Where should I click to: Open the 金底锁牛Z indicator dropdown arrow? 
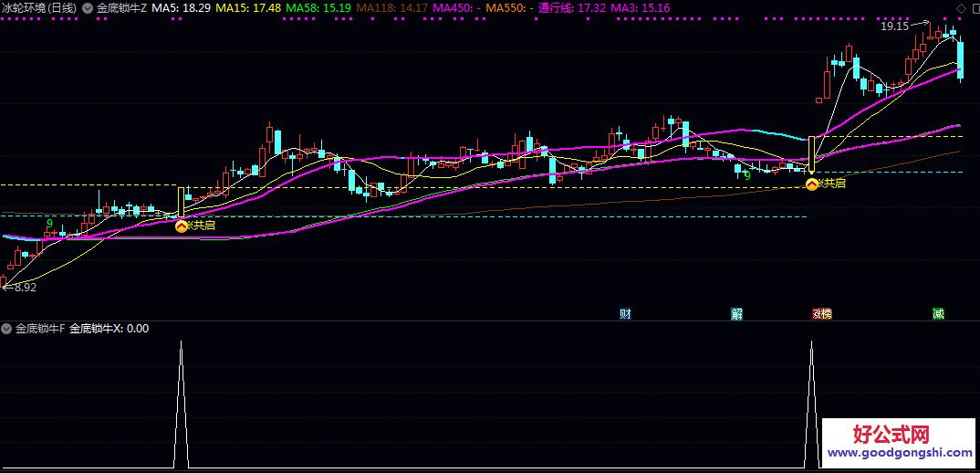coord(87,8)
